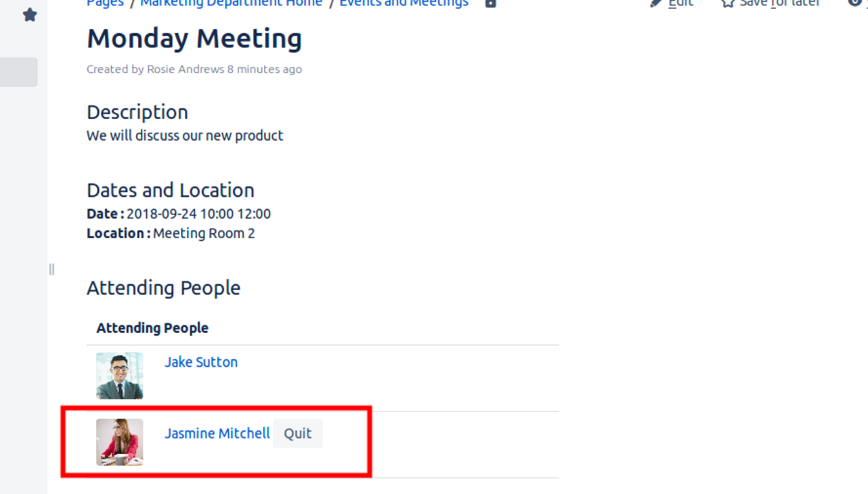Open Jasmine Mitchell's profile picture
The image size is (868, 494).
[119, 442]
